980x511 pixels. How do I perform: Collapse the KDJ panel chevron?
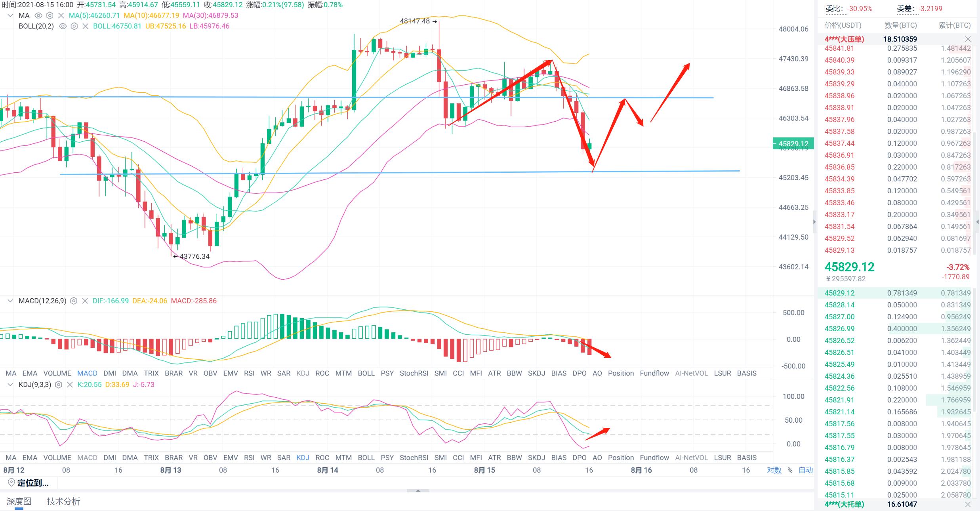pyautogui.click(x=10, y=384)
